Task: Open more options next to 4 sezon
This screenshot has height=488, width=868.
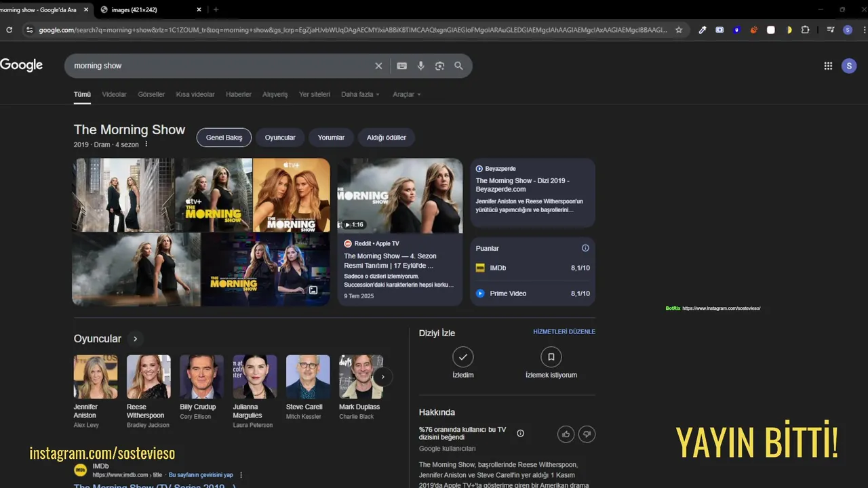Action: (x=146, y=144)
